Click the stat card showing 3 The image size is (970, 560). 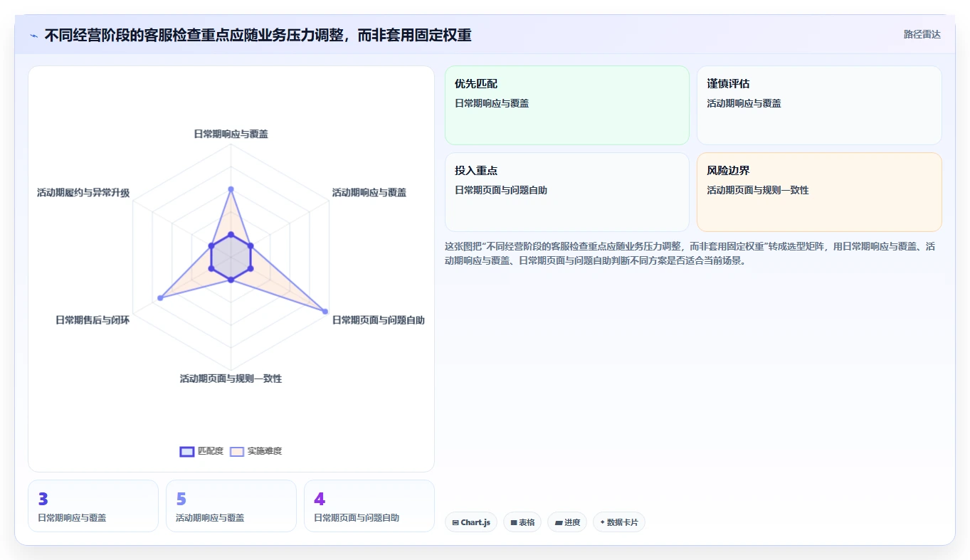coord(93,506)
